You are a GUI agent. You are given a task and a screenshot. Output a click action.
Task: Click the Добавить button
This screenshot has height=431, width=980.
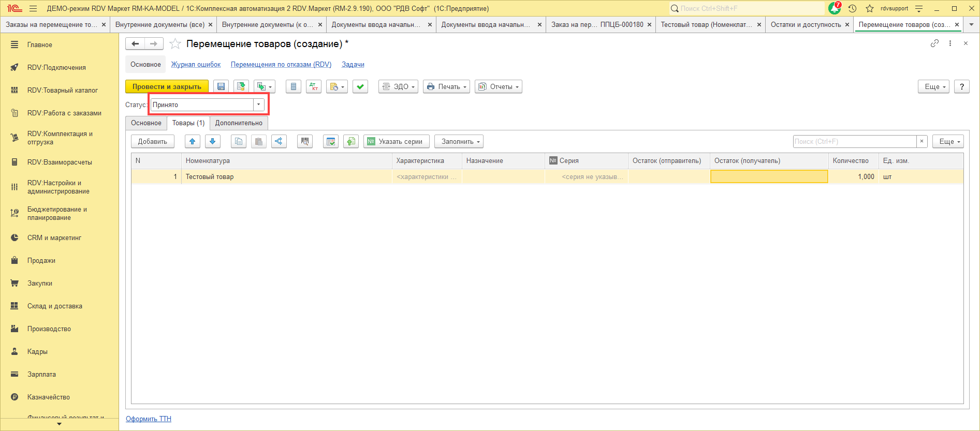click(152, 141)
